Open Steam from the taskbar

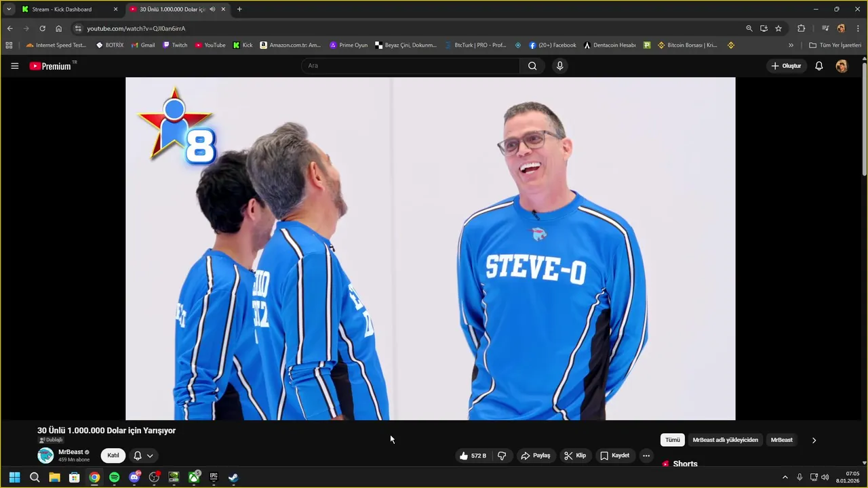[233, 477]
